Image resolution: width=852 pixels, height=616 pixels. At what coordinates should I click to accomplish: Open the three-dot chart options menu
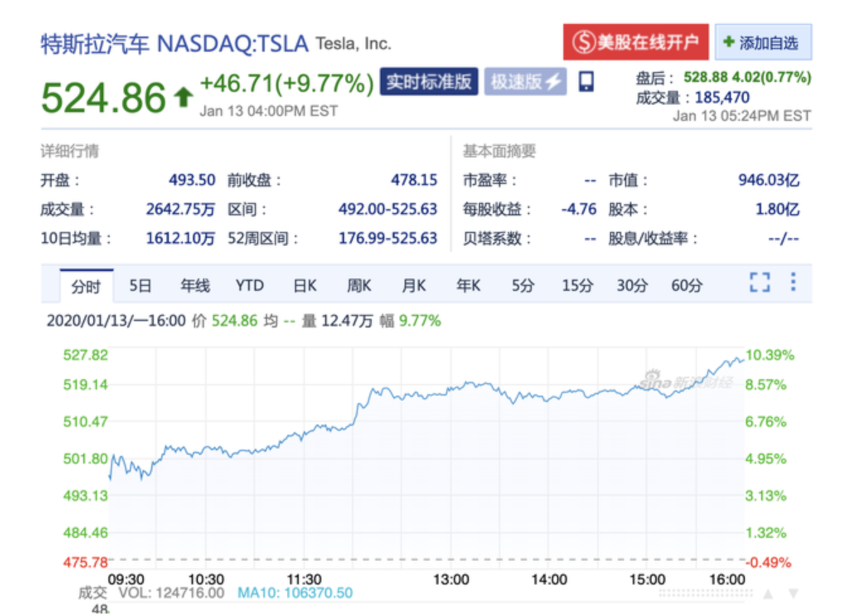point(793,282)
